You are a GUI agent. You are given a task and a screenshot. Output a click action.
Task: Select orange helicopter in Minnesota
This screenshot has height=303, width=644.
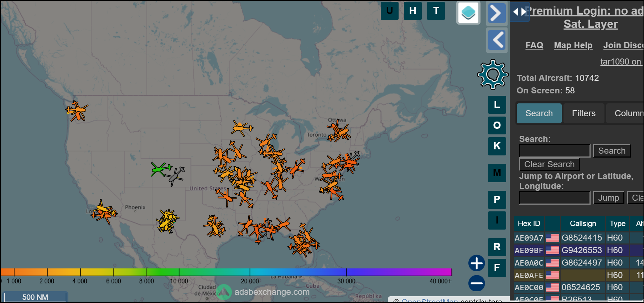coord(241,128)
